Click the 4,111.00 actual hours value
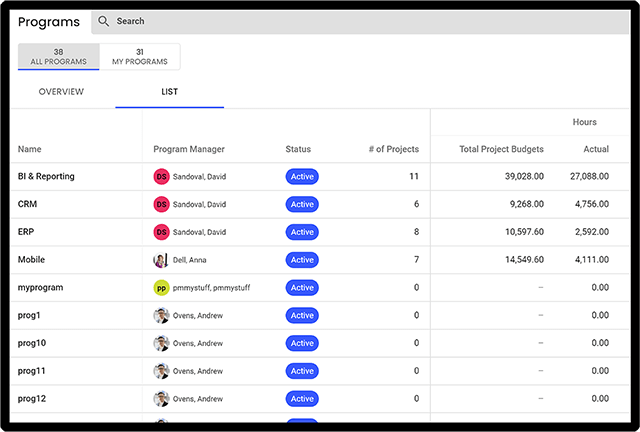 (x=592, y=260)
